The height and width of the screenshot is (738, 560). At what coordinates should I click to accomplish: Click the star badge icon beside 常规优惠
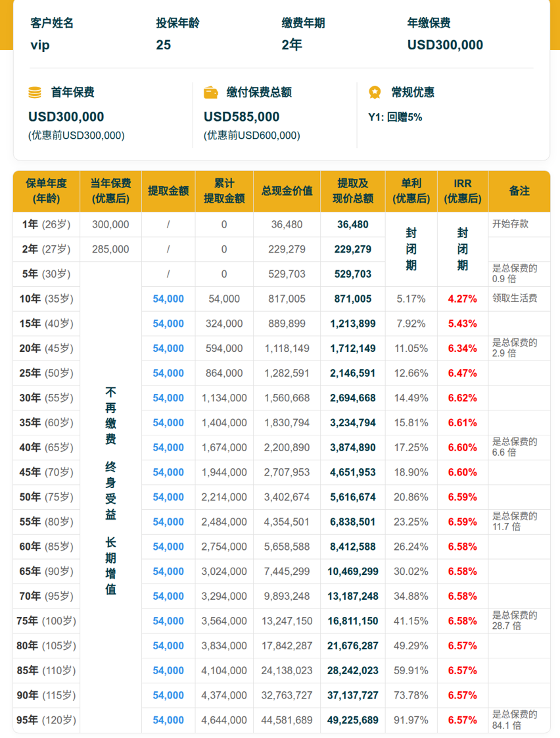[375, 92]
